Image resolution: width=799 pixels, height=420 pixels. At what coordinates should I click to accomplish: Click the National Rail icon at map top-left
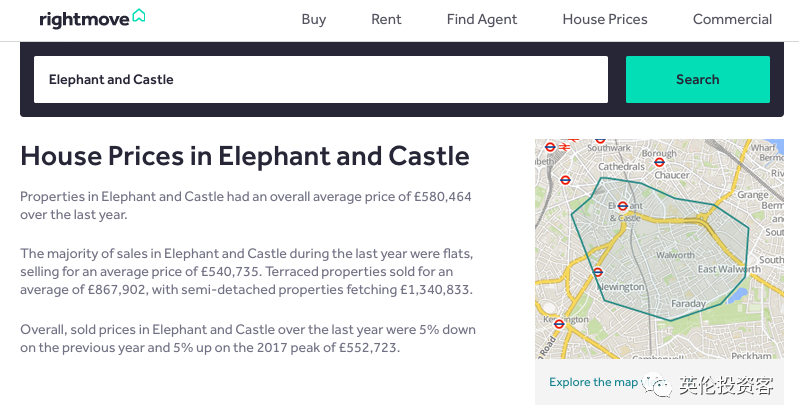(564, 146)
